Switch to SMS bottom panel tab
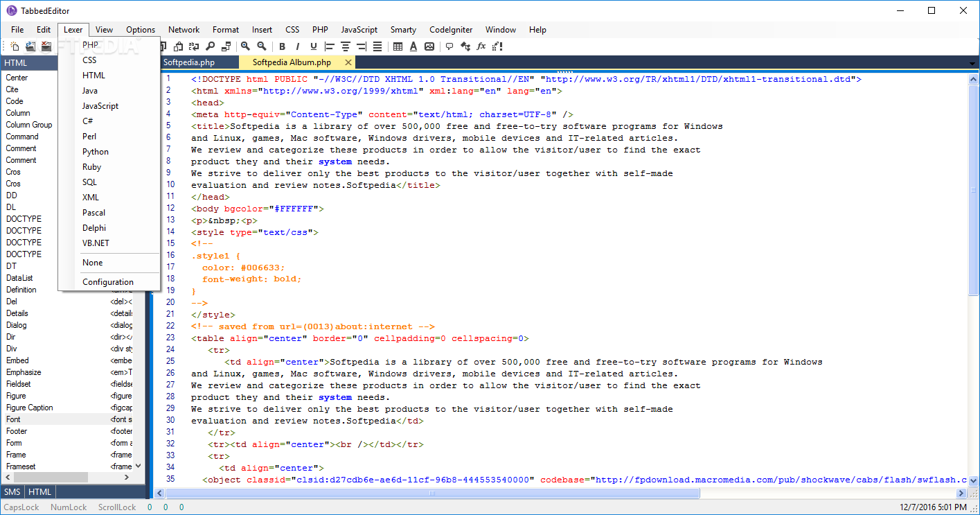 (x=12, y=492)
